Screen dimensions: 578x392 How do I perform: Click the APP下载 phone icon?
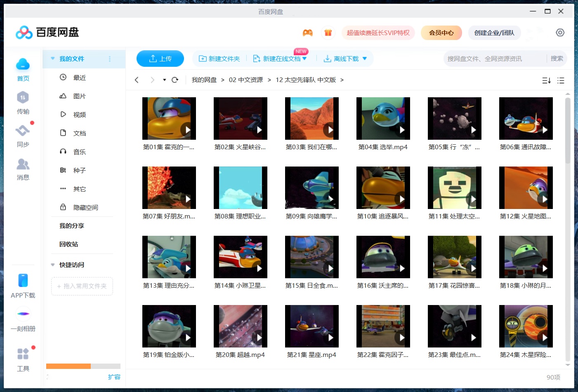click(x=23, y=280)
